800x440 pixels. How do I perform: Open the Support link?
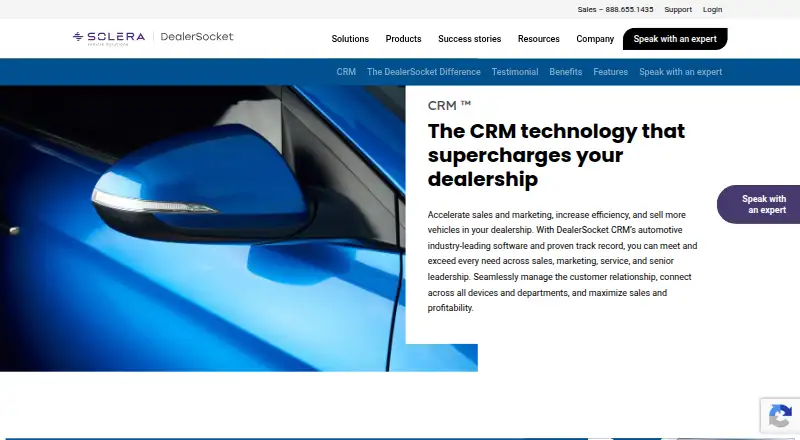coord(678,9)
